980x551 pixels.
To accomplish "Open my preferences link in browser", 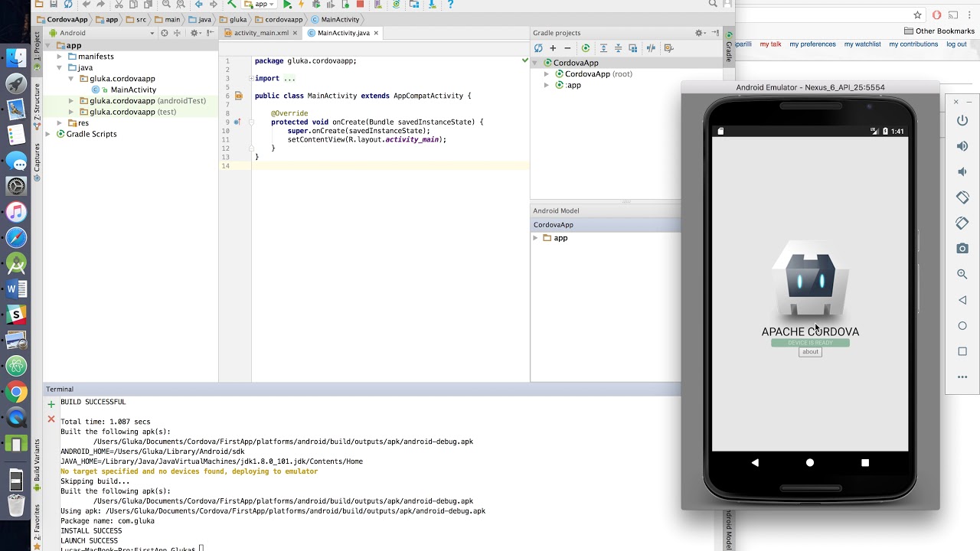I will tap(812, 44).
